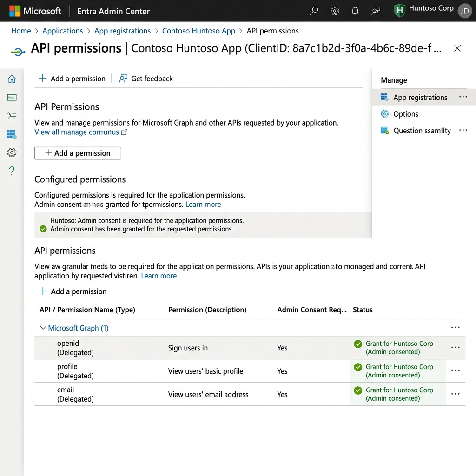Click Learn more under Configured permissions

(203, 205)
